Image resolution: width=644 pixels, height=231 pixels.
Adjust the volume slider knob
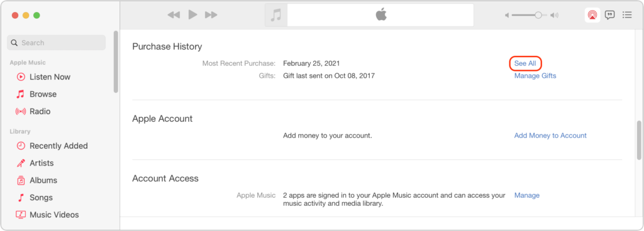click(538, 15)
